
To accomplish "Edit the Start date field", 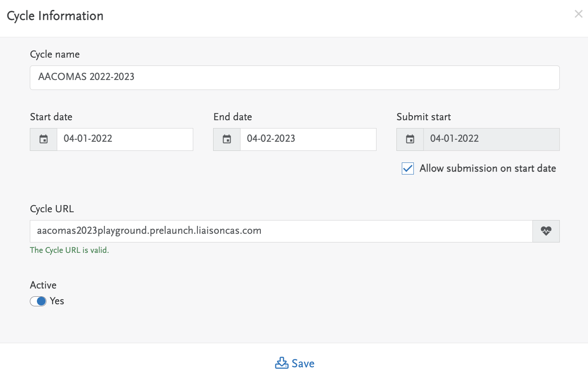I will [x=125, y=139].
